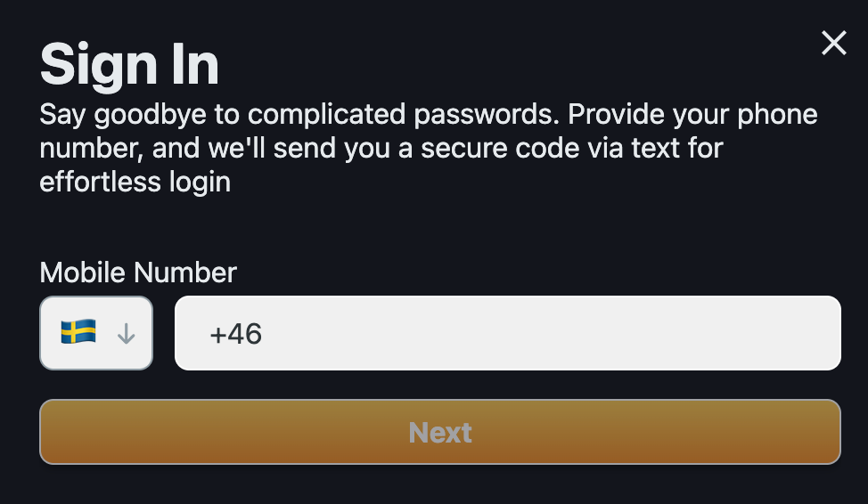This screenshot has height=504, width=868.
Task: Close the Sign In dialog
Action: [833, 43]
